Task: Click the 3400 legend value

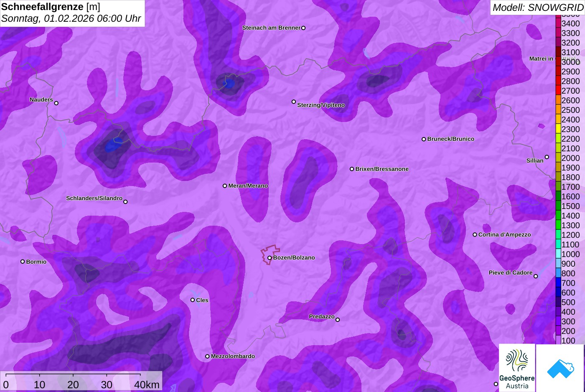Action: point(570,23)
